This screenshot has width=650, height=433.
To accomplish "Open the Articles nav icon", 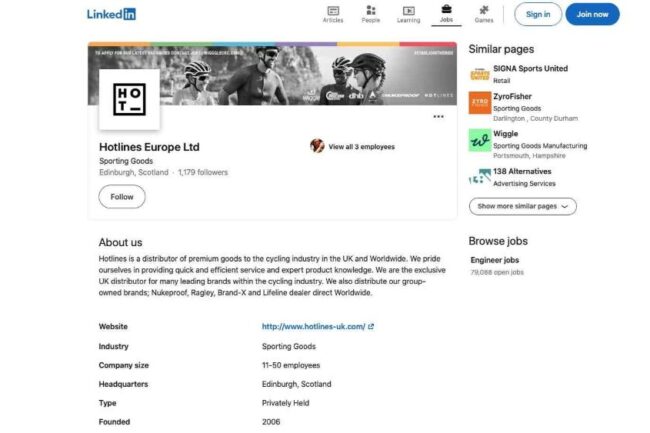I will (x=333, y=11).
